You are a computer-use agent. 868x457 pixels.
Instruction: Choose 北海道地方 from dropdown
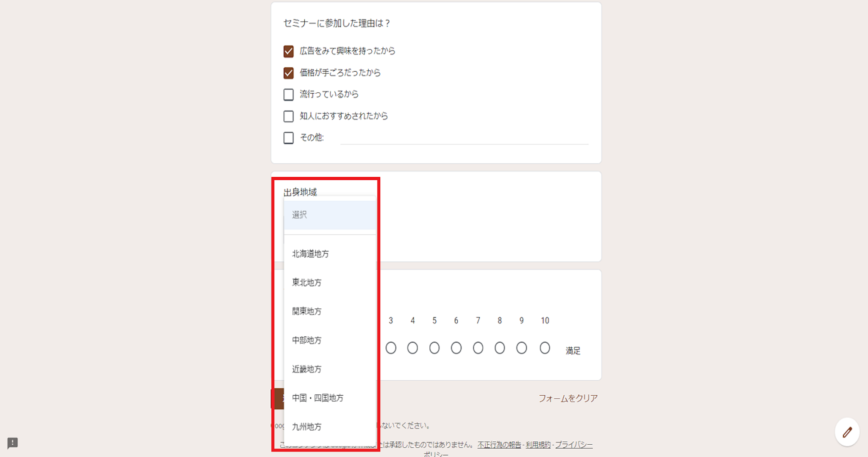click(330, 254)
